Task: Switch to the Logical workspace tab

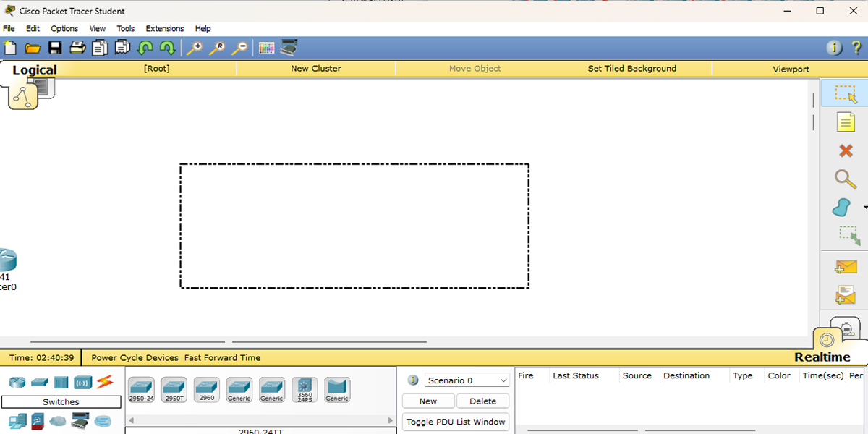Action: tap(34, 70)
